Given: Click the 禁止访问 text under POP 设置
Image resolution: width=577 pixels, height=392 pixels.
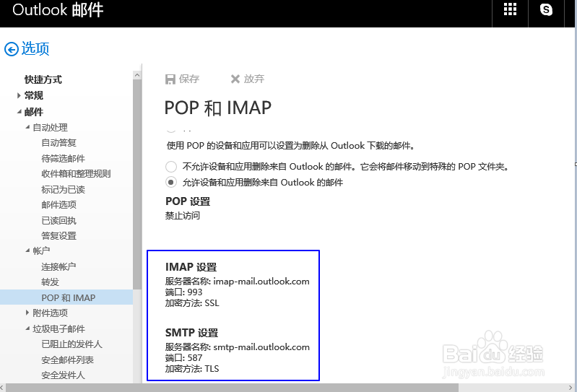Looking at the screenshot, I should click(x=183, y=215).
